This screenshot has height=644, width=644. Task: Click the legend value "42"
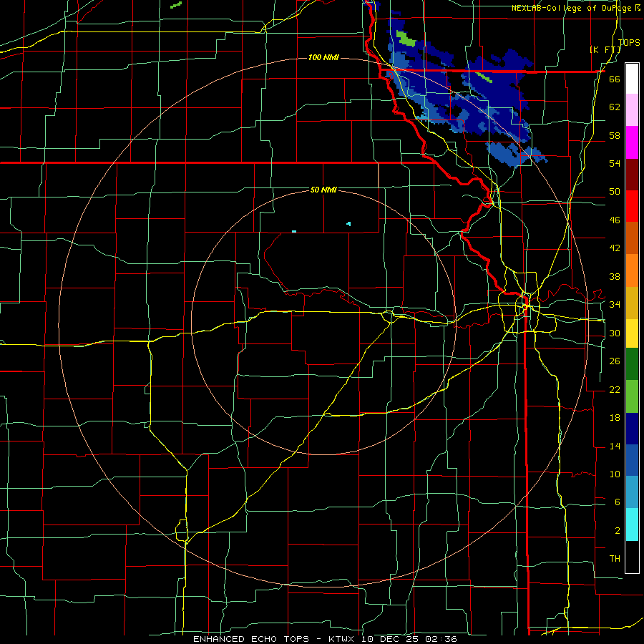click(615, 248)
